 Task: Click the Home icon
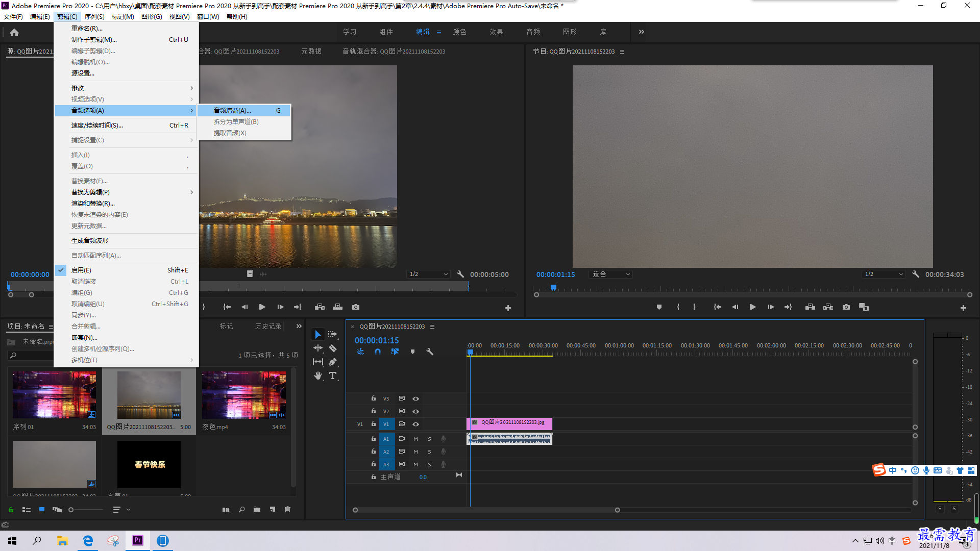14,32
